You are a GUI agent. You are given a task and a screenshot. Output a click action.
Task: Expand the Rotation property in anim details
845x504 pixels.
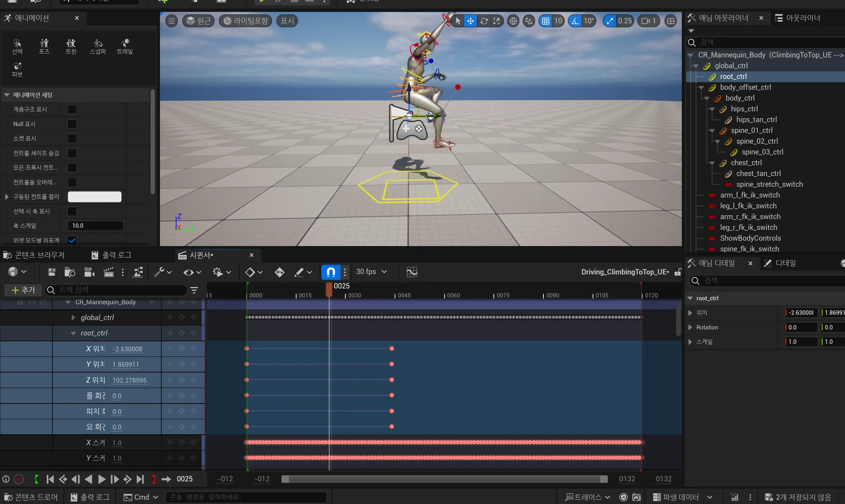click(x=690, y=327)
